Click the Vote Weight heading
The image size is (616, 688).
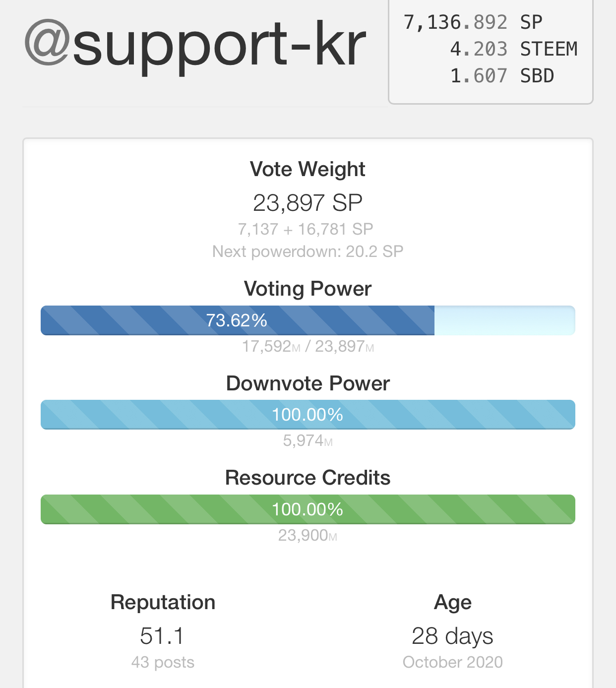coord(308,169)
